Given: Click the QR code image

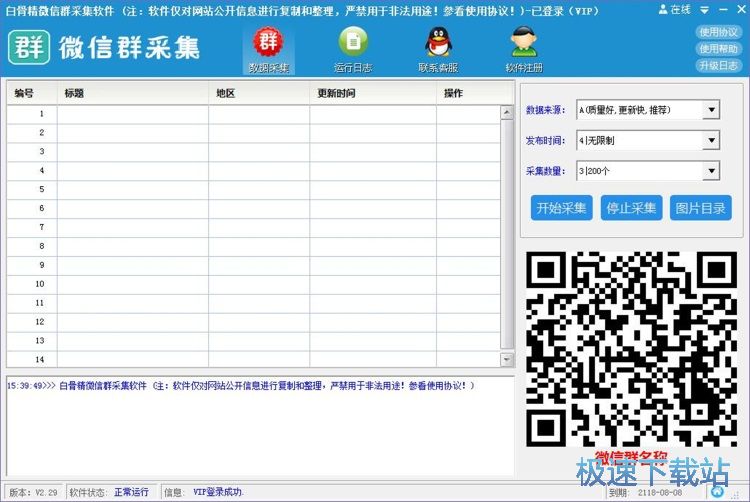Looking at the screenshot, I should click(x=631, y=349).
